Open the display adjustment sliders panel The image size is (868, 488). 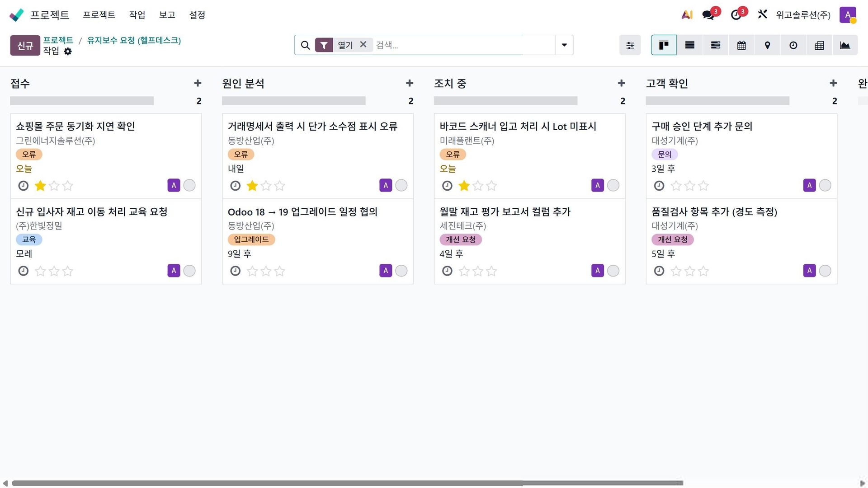click(630, 45)
